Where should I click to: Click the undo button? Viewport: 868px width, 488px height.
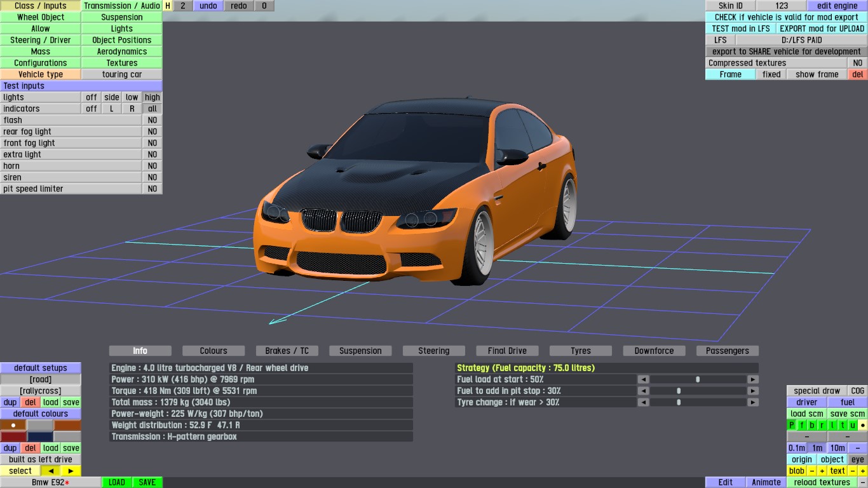coord(208,6)
